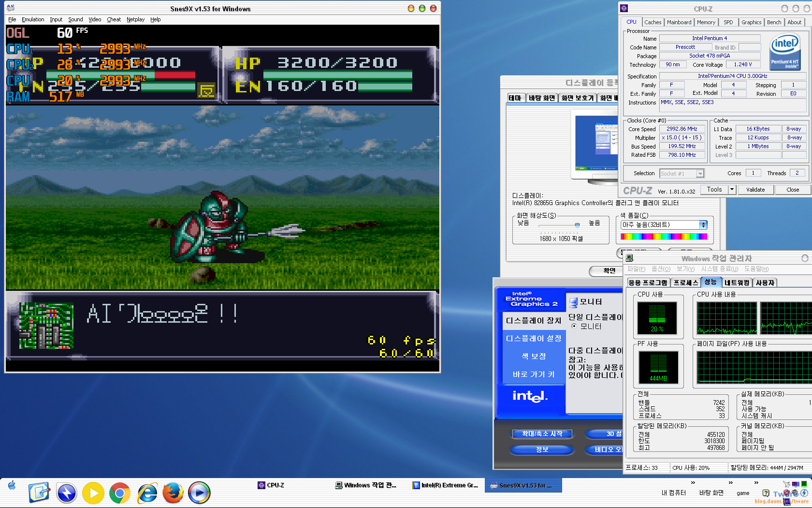Open the Netplay menu in Snes9X
The image size is (812, 508).
pos(135,19)
